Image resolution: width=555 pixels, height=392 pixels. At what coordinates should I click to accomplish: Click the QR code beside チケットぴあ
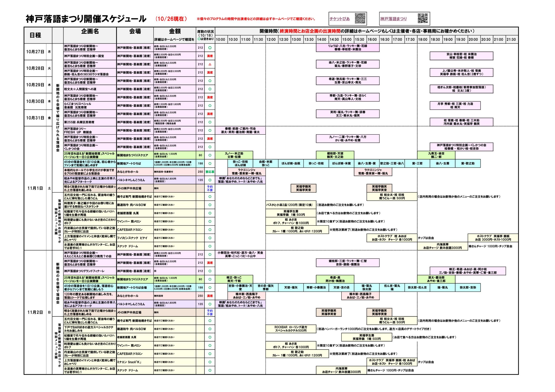(360, 18)
